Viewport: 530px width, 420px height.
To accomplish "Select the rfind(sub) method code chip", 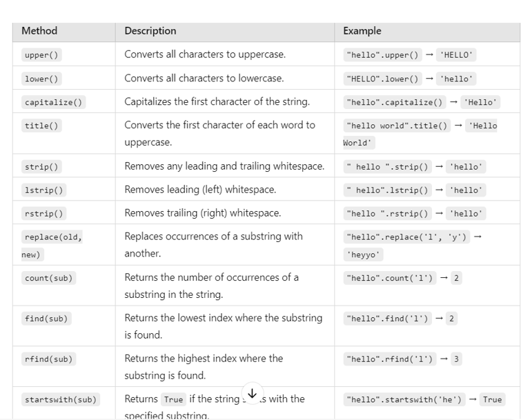I will pos(49,359).
